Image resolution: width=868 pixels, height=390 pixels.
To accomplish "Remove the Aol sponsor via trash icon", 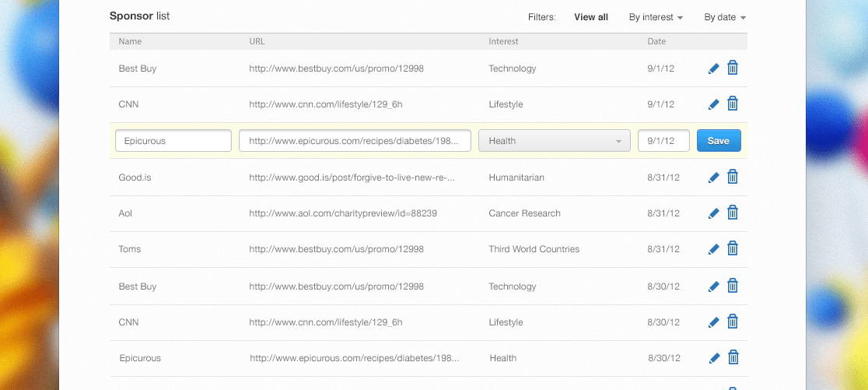I will click(x=733, y=213).
